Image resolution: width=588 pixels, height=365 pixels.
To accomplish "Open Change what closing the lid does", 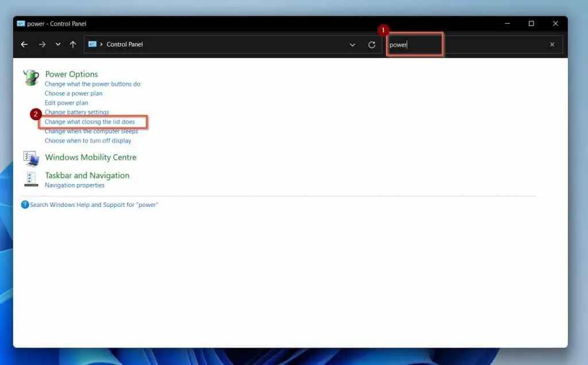I will (90, 121).
